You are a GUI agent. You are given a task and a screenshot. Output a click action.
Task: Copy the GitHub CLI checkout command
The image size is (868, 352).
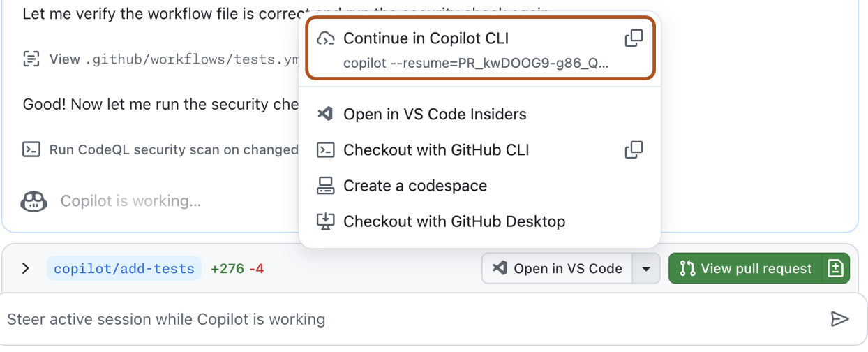(634, 149)
